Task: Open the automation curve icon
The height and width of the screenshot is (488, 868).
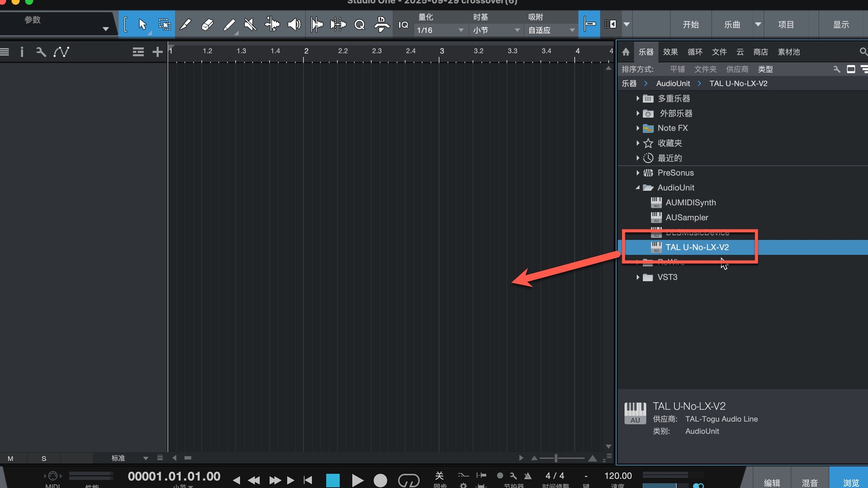Action: tap(61, 52)
